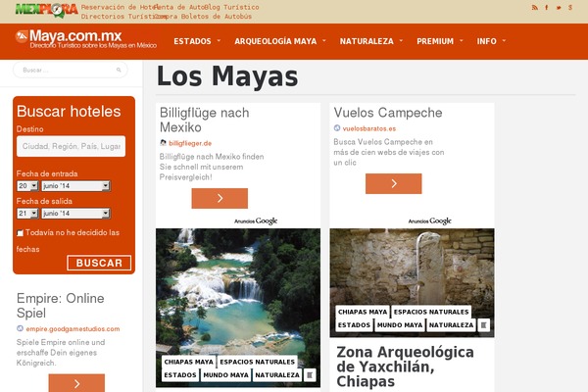Screen dimensions: 588x392
Task: Open the waterfall photo thumbnail
Action: [238, 308]
